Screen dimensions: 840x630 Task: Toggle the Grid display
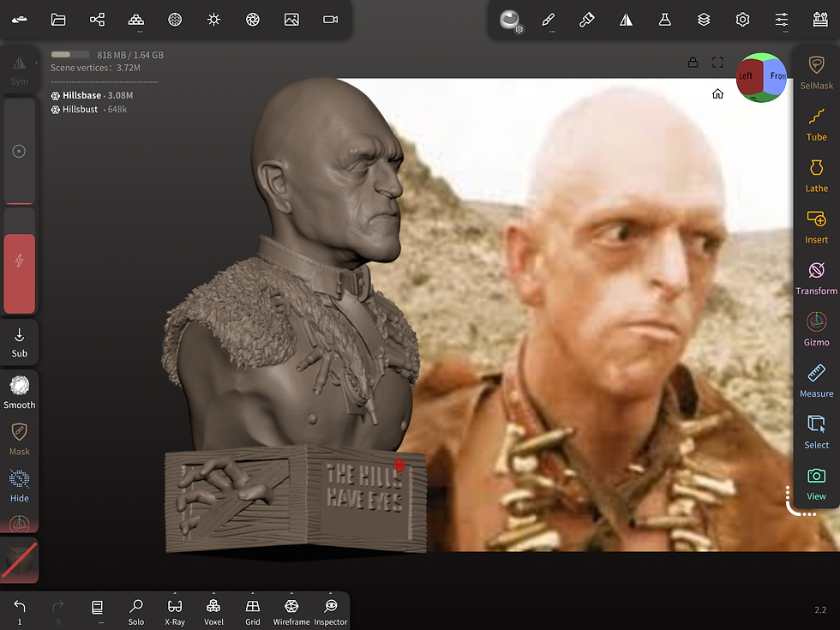[x=252, y=612]
